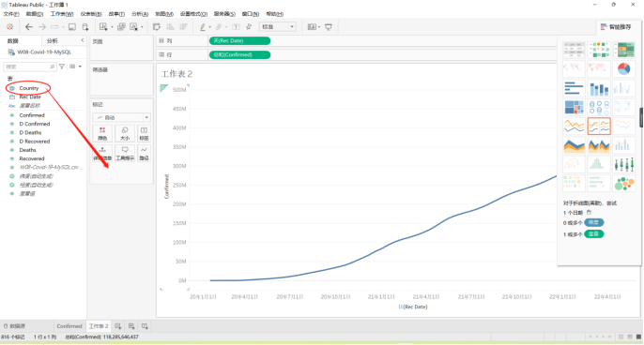Open the marks type dropdown (自动)
The height and width of the screenshot is (345, 644).
coord(122,118)
